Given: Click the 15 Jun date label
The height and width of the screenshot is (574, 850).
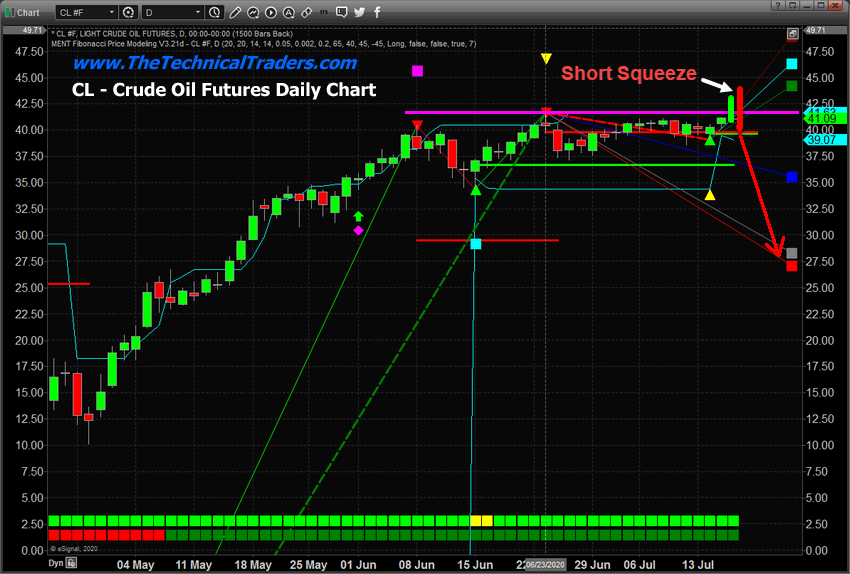Looking at the screenshot, I should point(475,565).
